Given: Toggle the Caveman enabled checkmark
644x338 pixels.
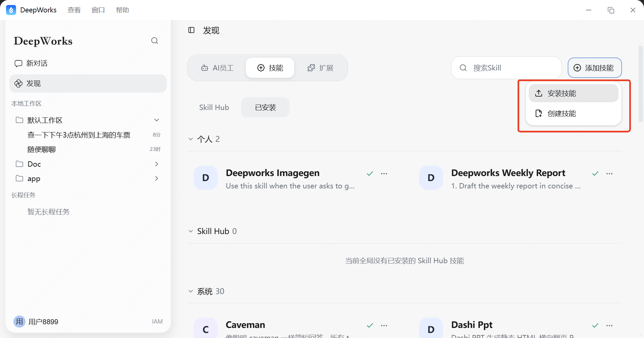Looking at the screenshot, I should click(x=370, y=325).
